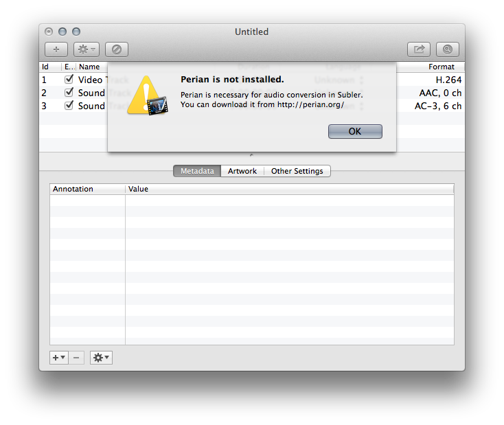This screenshot has width=504, height=425.
Task: Open the gear action menu in toolbar
Action: [x=87, y=49]
